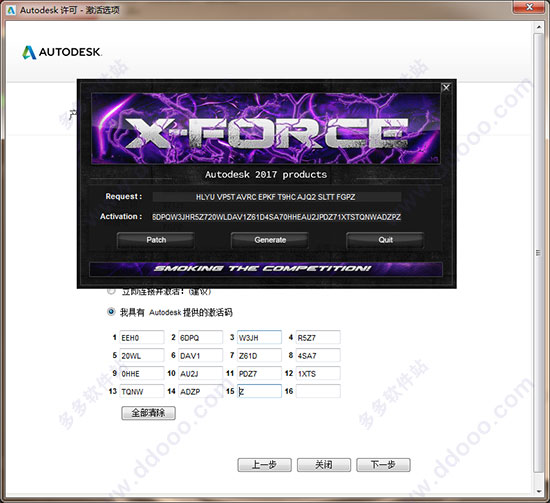Click the 全部清除 clear-all button
550x503 pixels.
coord(148,413)
